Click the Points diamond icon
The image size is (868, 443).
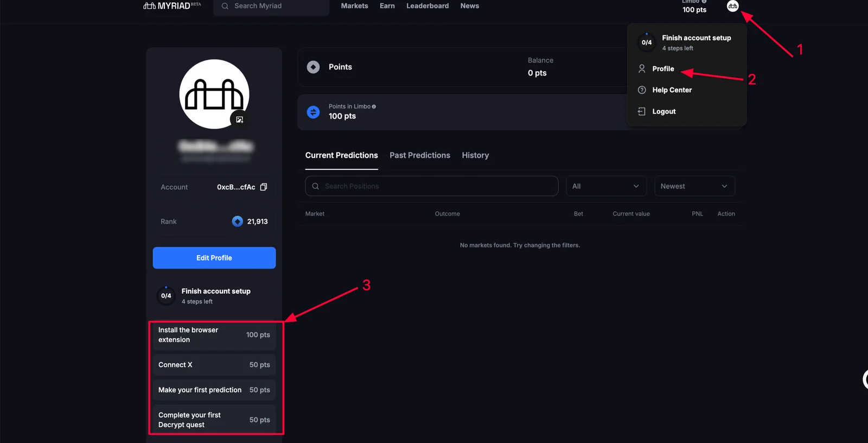pos(313,67)
